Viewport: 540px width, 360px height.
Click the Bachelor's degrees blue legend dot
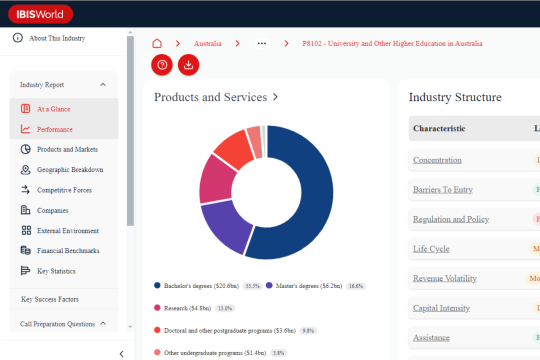point(157,285)
